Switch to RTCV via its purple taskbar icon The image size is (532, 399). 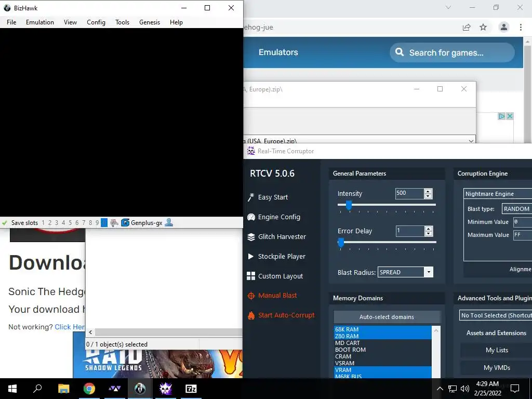coord(166,389)
